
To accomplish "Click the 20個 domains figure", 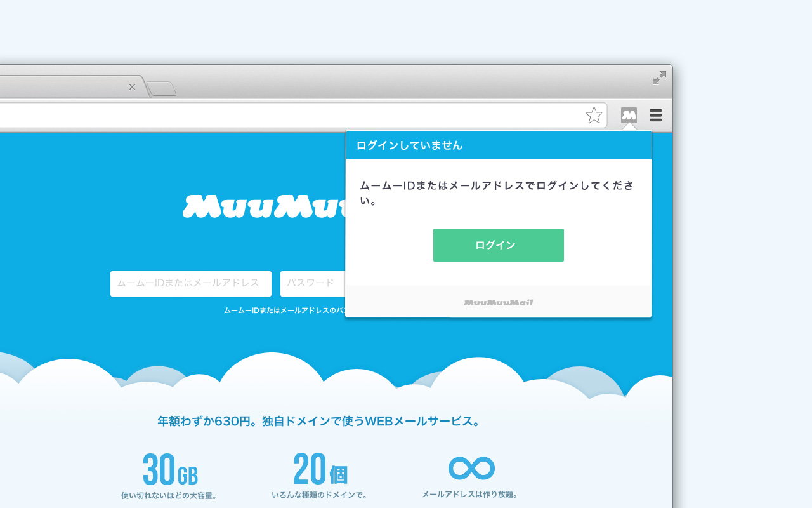I will [x=320, y=469].
